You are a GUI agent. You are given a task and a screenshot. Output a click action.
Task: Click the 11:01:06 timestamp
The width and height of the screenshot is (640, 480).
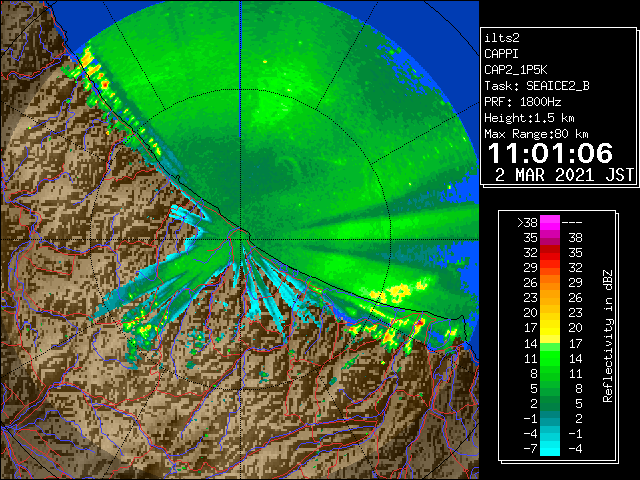(550, 153)
